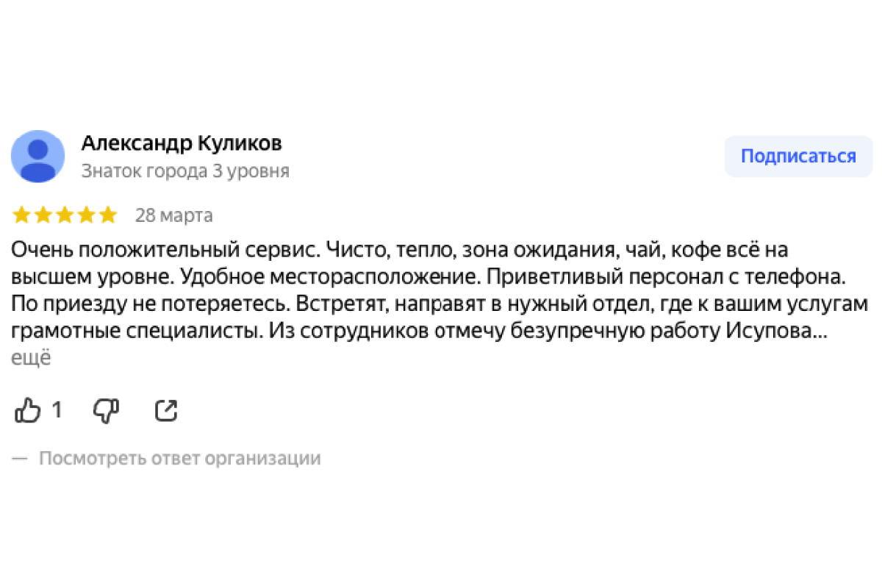Click the second rating star

pyautogui.click(x=43, y=215)
